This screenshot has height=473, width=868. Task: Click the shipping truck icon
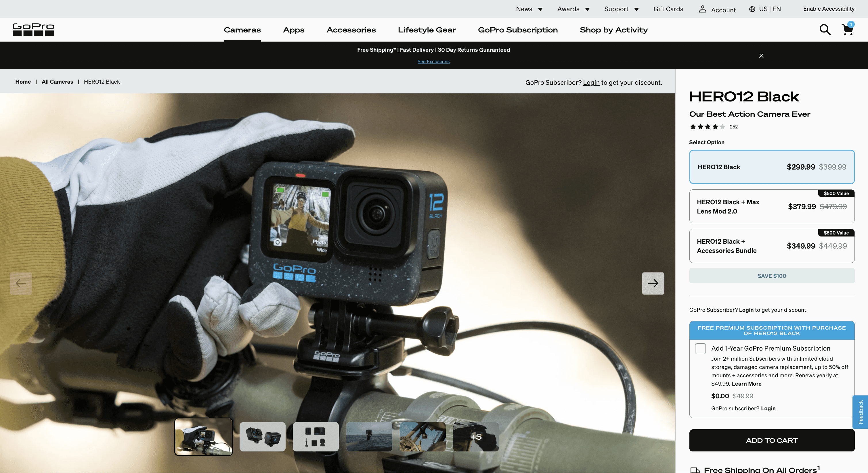coord(695,470)
